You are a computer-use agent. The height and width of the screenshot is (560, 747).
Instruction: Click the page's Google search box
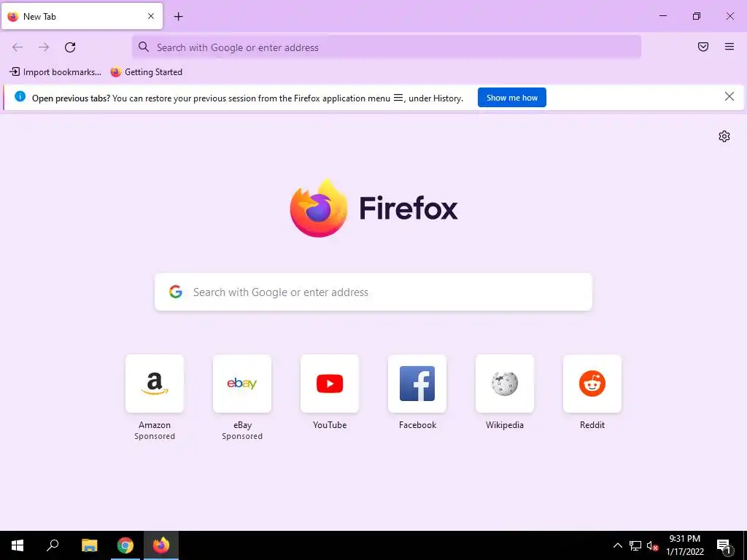[x=373, y=292]
